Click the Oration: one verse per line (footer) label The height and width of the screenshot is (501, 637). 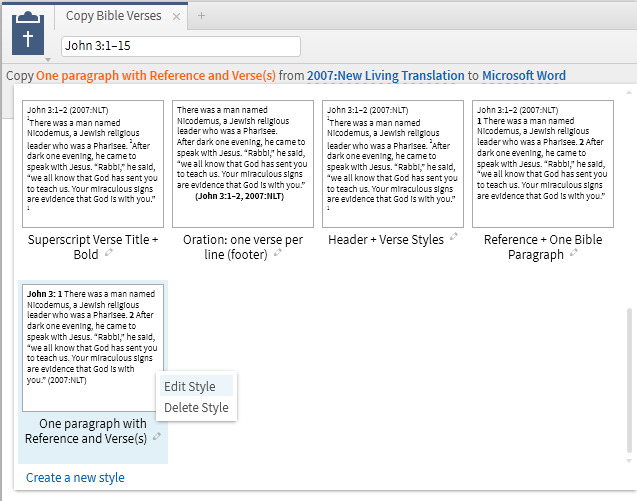pos(243,247)
